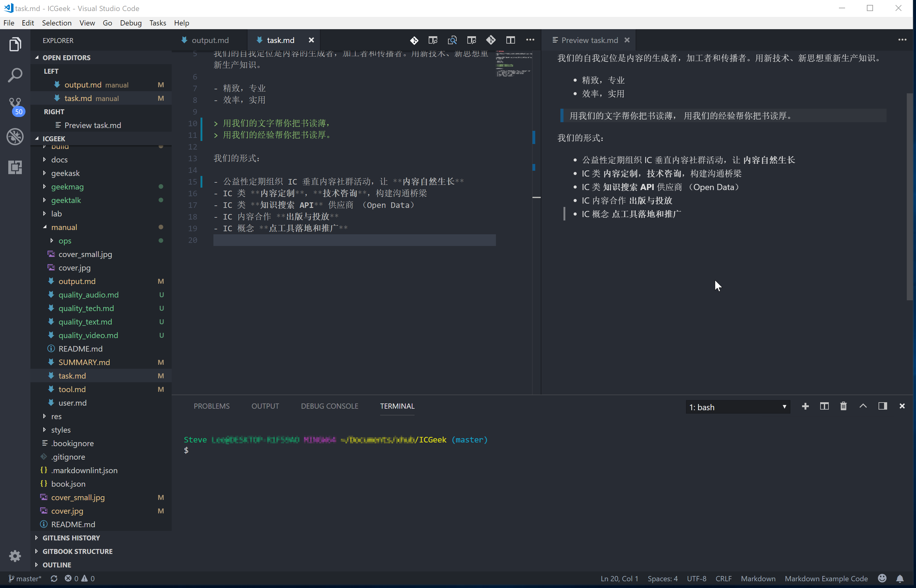916x588 pixels.
Task: Click the feedback smiley in status bar
Action: tap(882, 578)
